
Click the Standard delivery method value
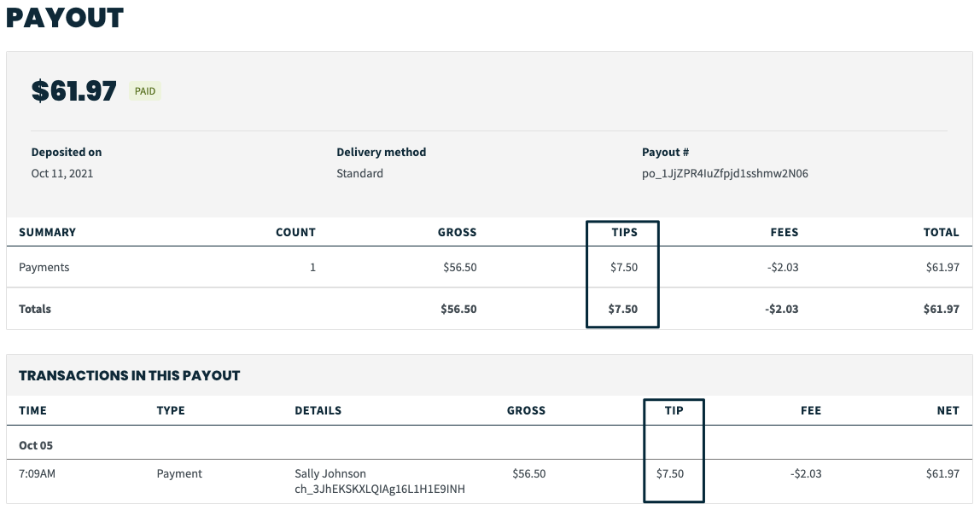pyautogui.click(x=359, y=173)
